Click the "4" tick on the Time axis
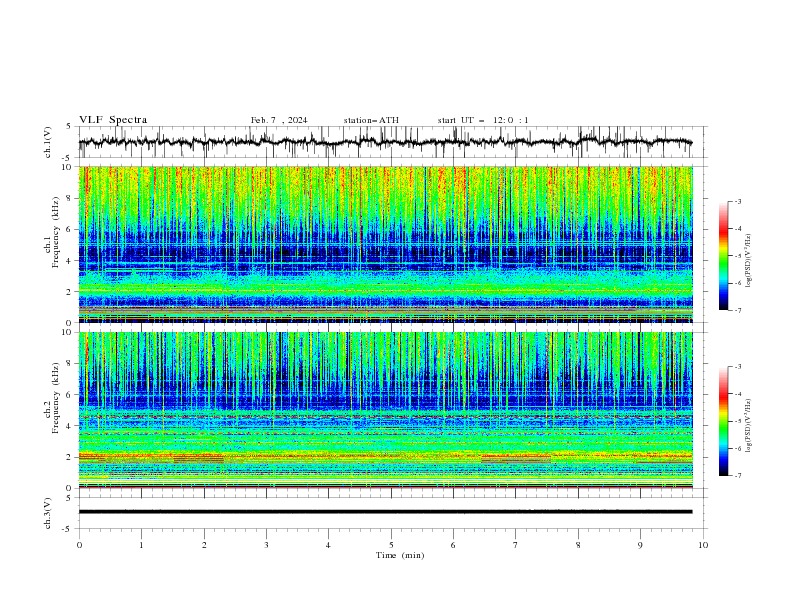This screenshot has height=612, width=792. (x=328, y=545)
